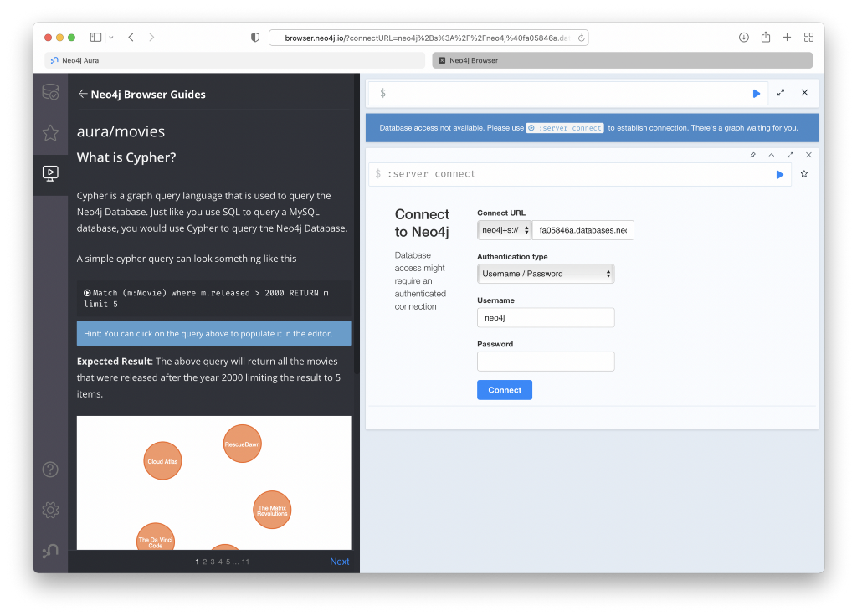This screenshot has height=616, width=857.
Task: Run the query in the top editor
Action: coord(756,94)
